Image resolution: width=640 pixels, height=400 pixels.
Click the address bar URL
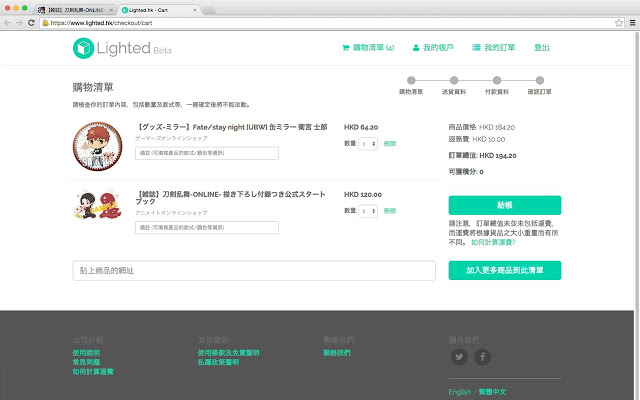point(101,23)
